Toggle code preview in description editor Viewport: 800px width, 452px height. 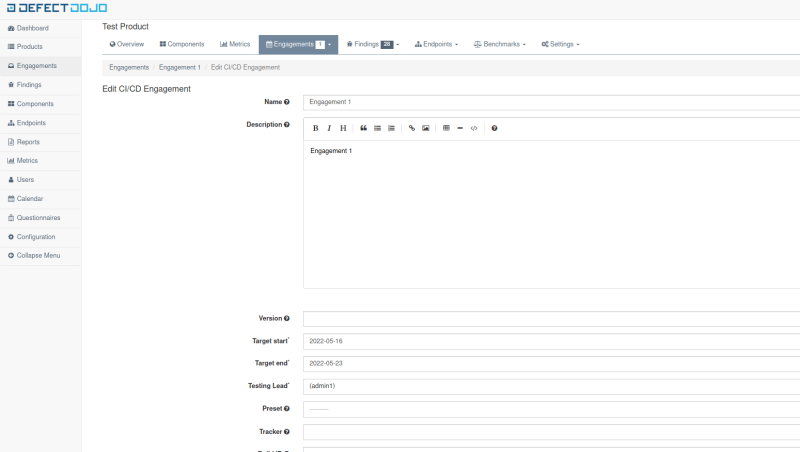474,129
